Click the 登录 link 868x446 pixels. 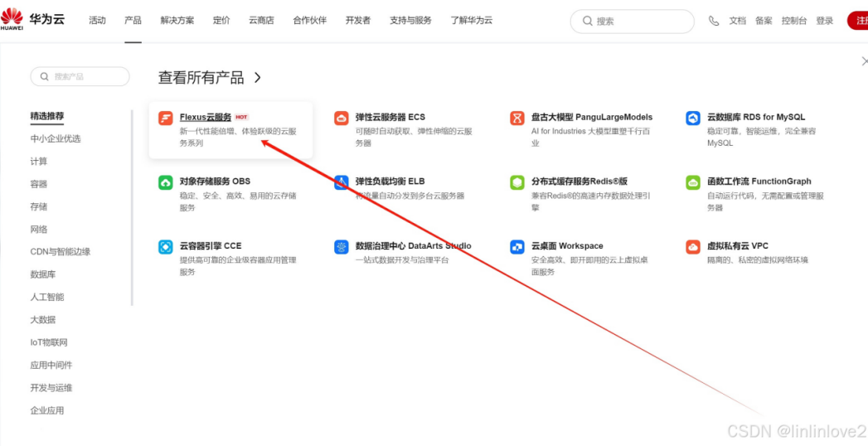825,21
